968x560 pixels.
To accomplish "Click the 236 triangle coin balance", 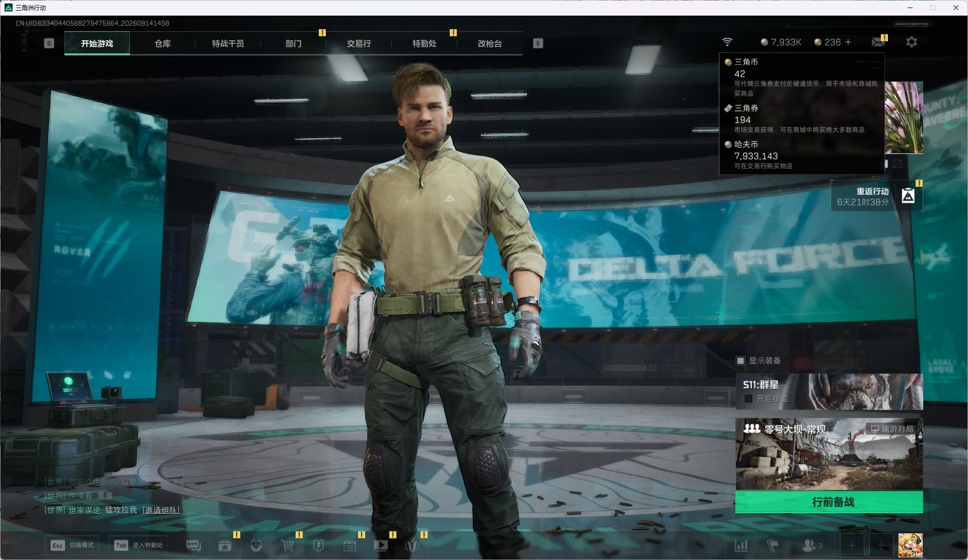I will 827,42.
